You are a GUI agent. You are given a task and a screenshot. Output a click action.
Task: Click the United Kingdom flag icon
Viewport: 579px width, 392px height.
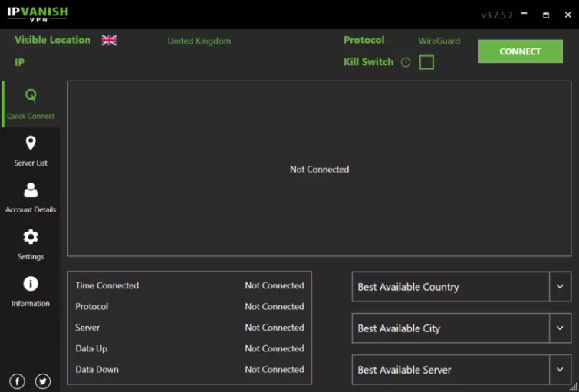(x=109, y=41)
